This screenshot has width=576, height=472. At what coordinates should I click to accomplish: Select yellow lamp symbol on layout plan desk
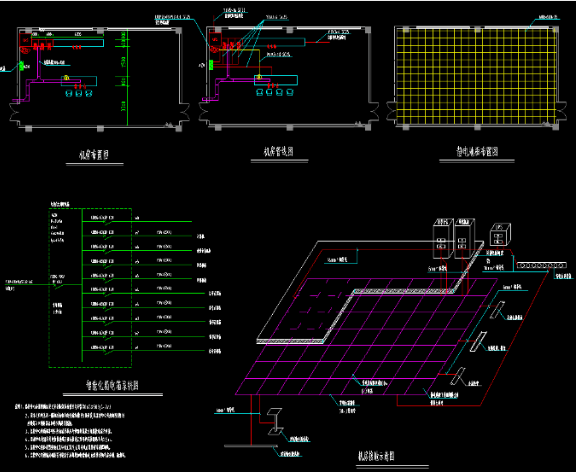click(x=66, y=78)
